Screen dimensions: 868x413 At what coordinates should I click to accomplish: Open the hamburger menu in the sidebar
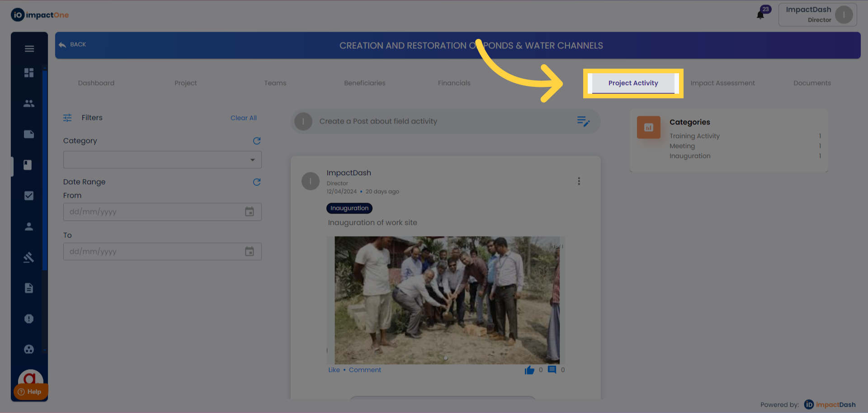pyautogui.click(x=29, y=49)
